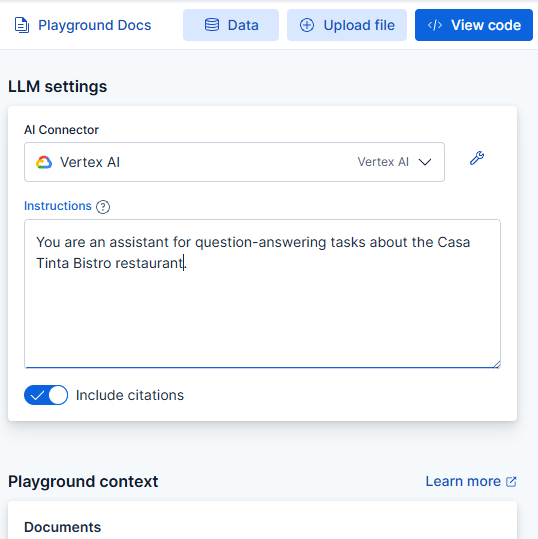Click the View code button
This screenshot has width=538, height=539.
[x=474, y=25]
